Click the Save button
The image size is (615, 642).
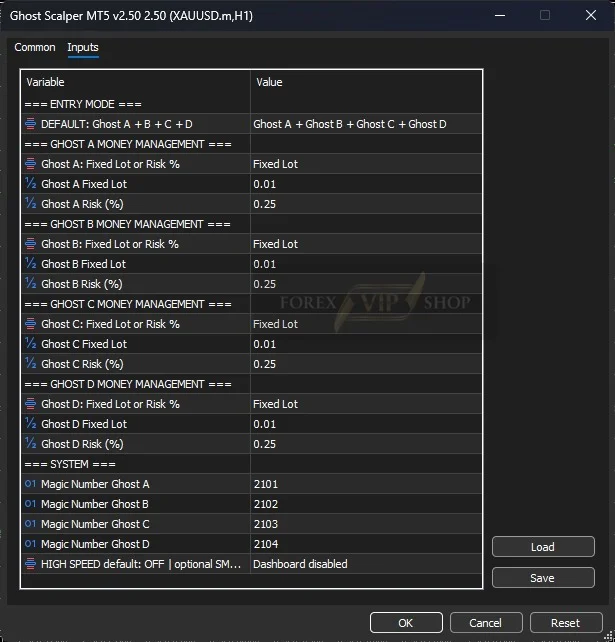[543, 578]
